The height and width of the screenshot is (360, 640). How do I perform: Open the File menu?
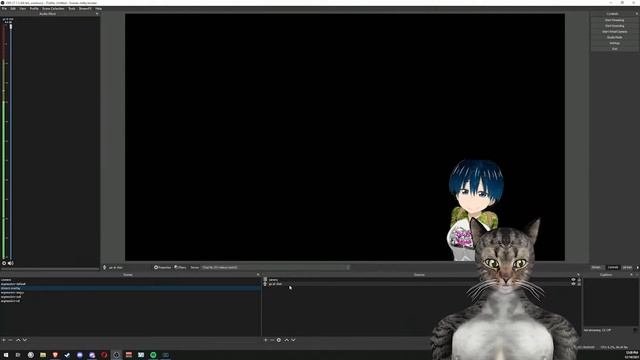point(4,9)
